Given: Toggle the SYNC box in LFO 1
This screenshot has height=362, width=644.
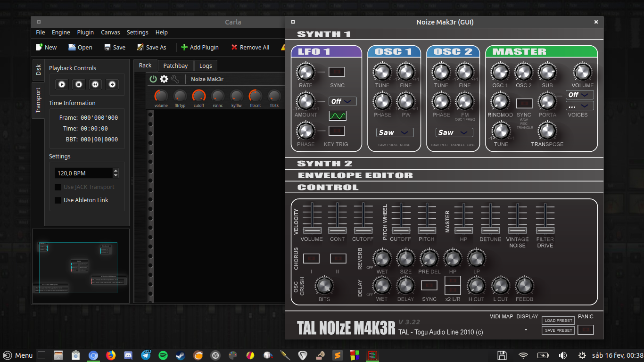Looking at the screenshot, I should (x=337, y=72).
